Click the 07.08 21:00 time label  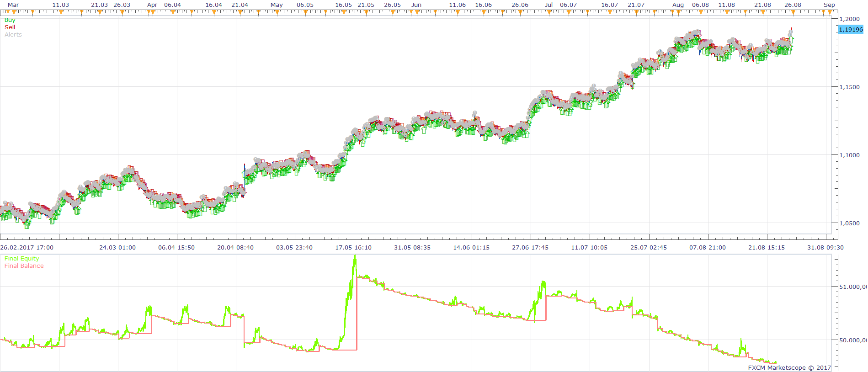pyautogui.click(x=708, y=247)
